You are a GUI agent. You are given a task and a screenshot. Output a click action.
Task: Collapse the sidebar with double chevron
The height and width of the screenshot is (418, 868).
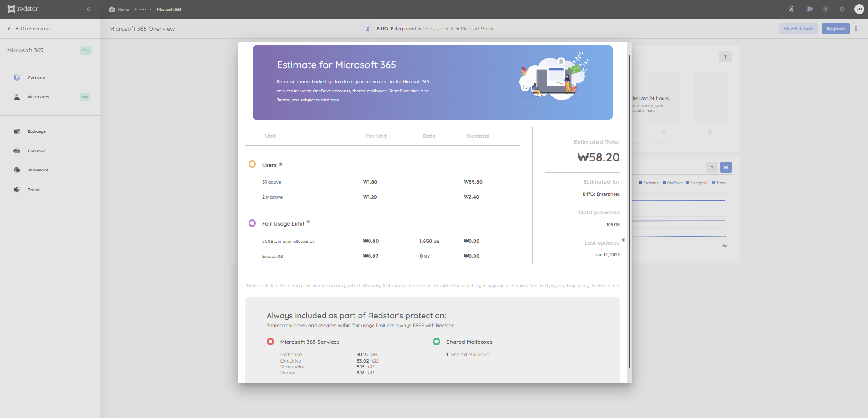click(x=89, y=9)
